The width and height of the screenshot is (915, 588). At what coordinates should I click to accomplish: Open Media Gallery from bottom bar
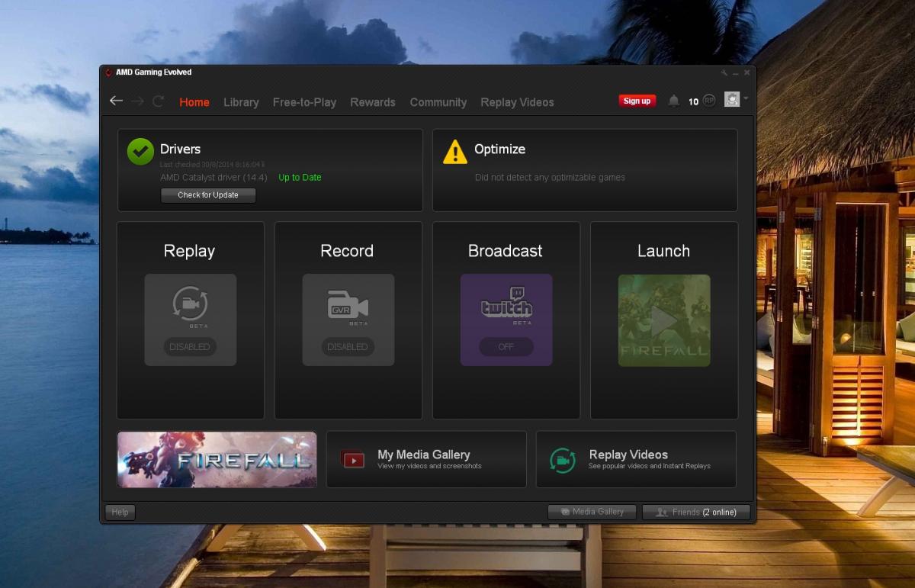592,512
